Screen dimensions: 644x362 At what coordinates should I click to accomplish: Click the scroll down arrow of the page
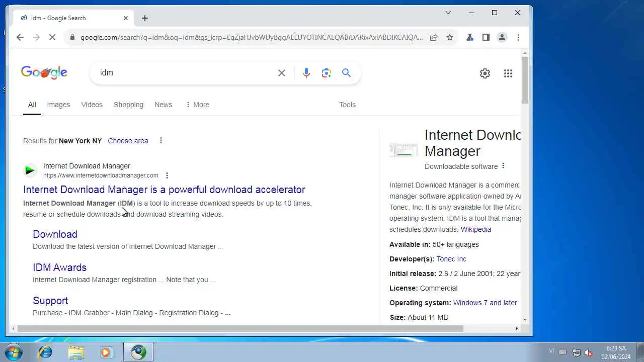(x=525, y=319)
